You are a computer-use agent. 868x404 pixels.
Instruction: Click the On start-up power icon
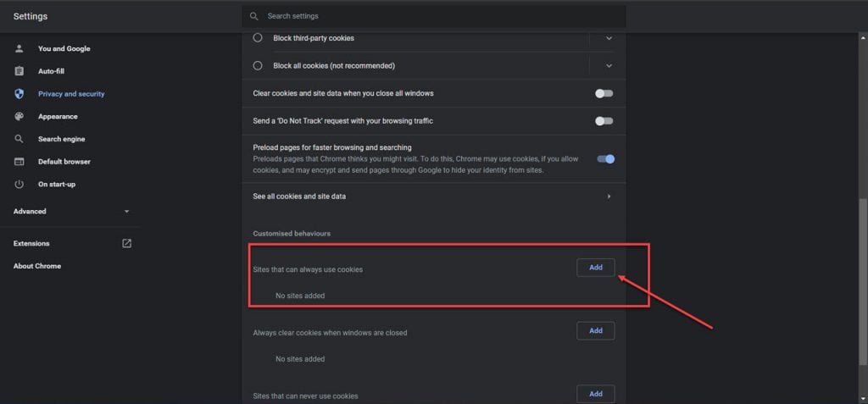(19, 185)
